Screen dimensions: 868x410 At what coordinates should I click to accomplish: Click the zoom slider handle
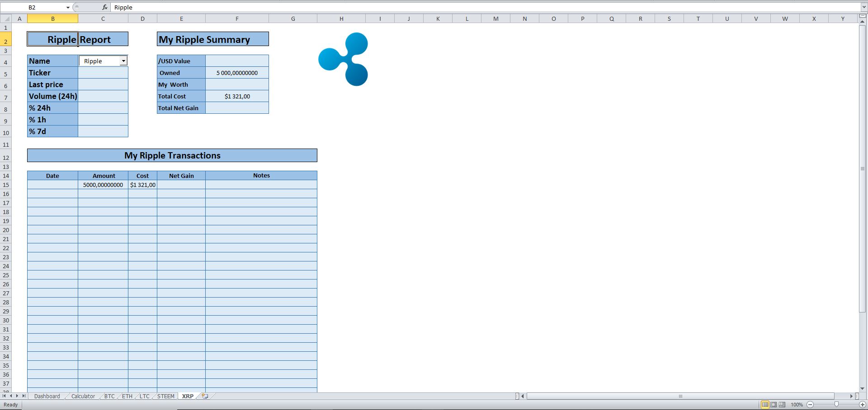(x=836, y=405)
